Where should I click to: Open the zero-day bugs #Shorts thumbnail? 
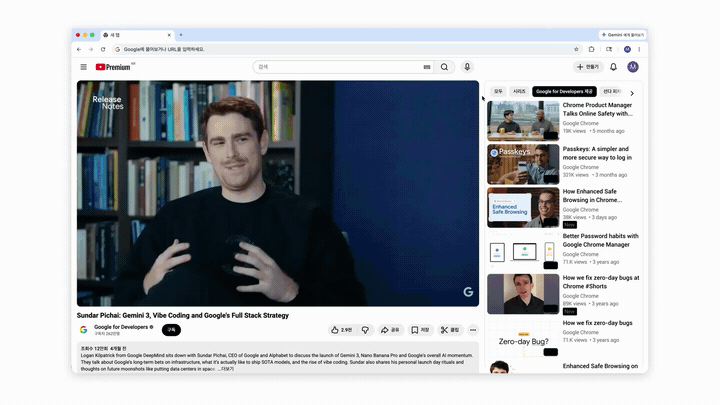click(523, 294)
